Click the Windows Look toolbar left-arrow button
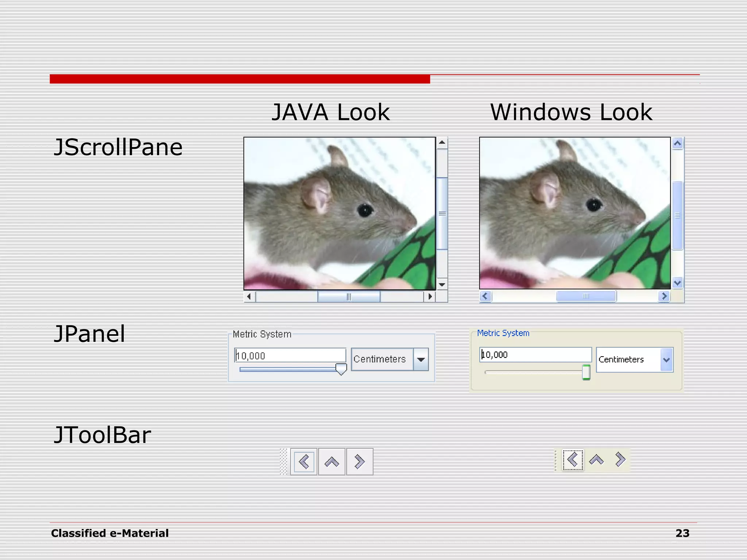747x560 pixels. pos(573,460)
